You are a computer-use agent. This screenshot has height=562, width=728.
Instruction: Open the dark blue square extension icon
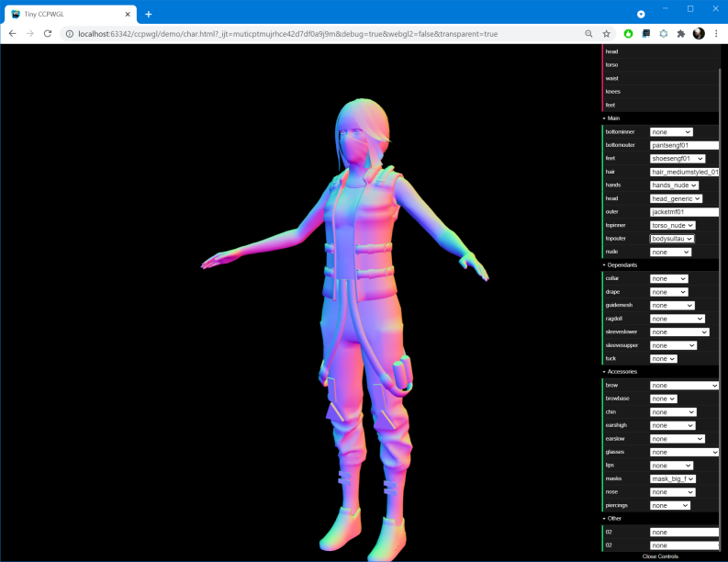pyautogui.click(x=645, y=34)
